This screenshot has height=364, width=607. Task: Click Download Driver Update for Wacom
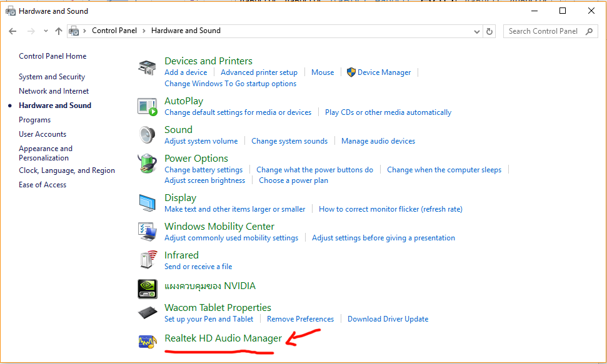pos(388,319)
